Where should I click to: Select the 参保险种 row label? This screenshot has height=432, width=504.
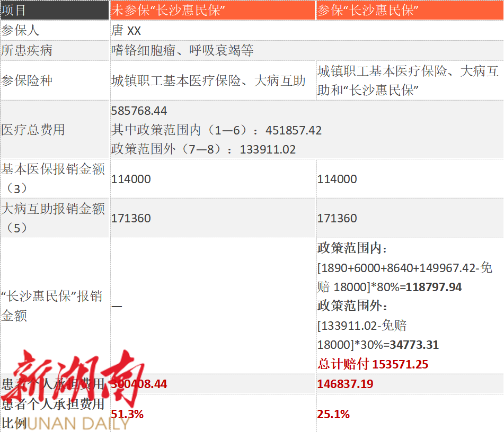pos(27,81)
